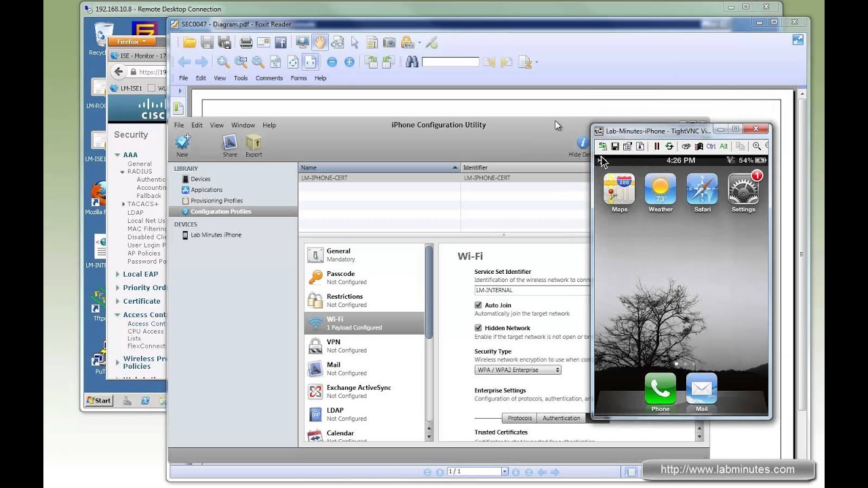
Task: Select Configuration Profiles in Library
Action: coord(233,211)
